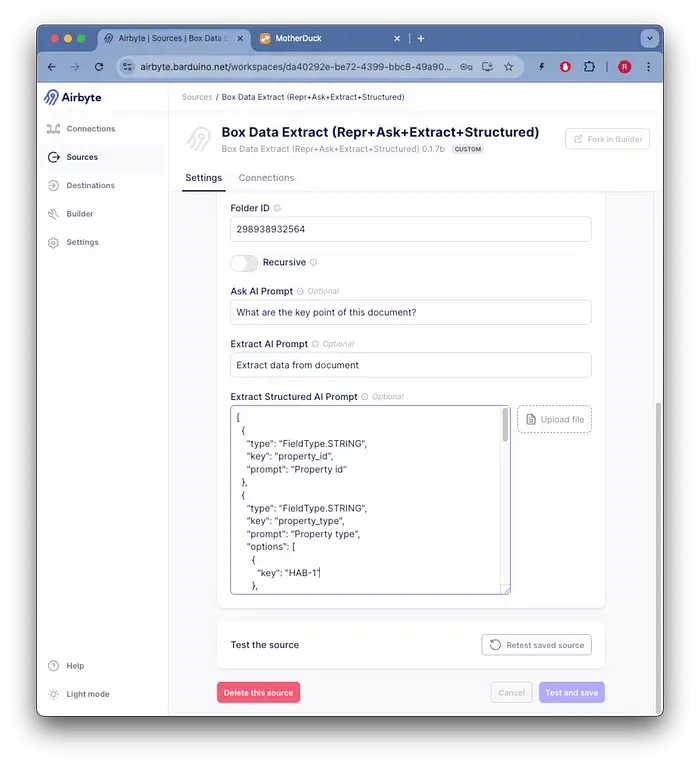Screen dimensions: 700x765
Task: Bookmark this page with the star icon
Action: [x=509, y=67]
